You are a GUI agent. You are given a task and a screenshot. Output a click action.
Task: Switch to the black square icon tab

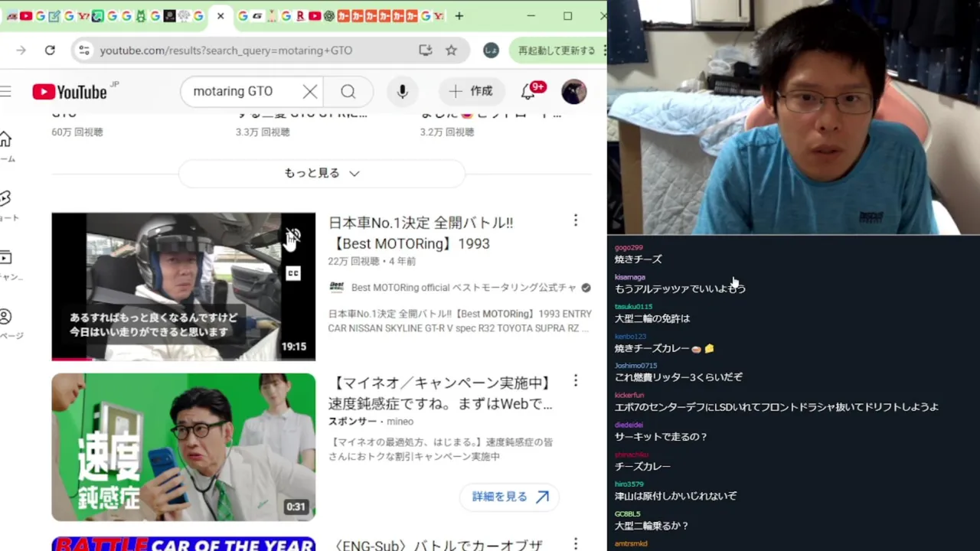click(x=169, y=16)
